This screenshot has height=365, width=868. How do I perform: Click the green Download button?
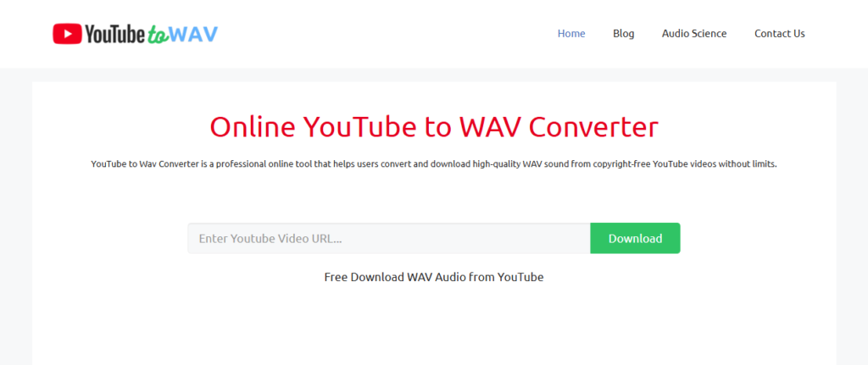pos(636,238)
